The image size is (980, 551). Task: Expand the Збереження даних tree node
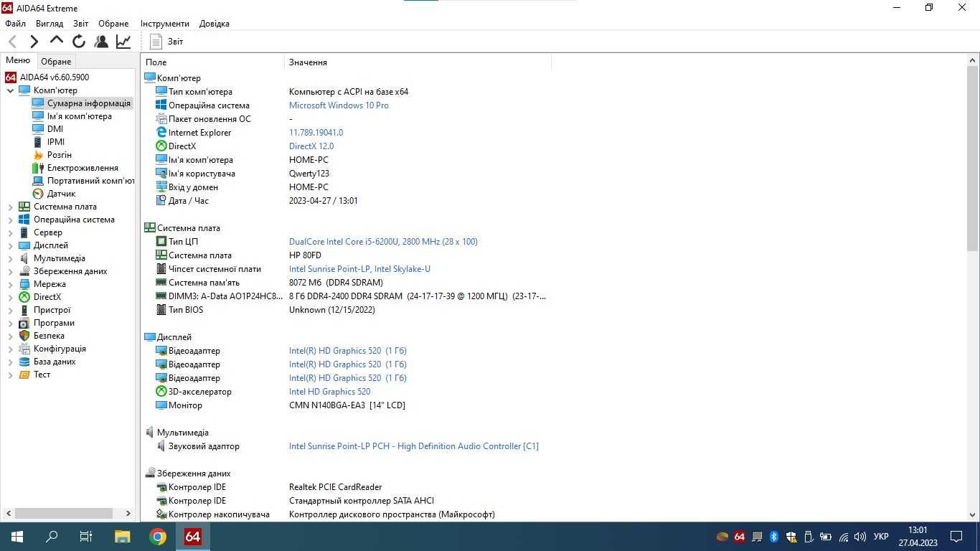pos(10,271)
